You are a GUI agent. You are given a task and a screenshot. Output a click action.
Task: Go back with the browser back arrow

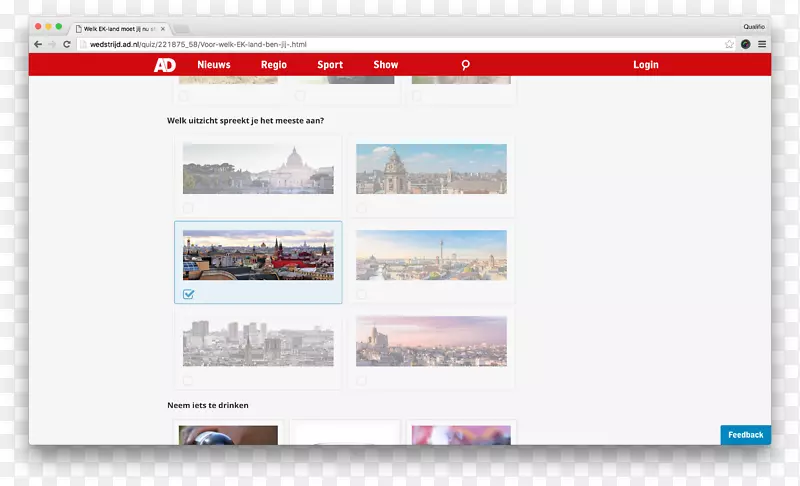(x=38, y=44)
